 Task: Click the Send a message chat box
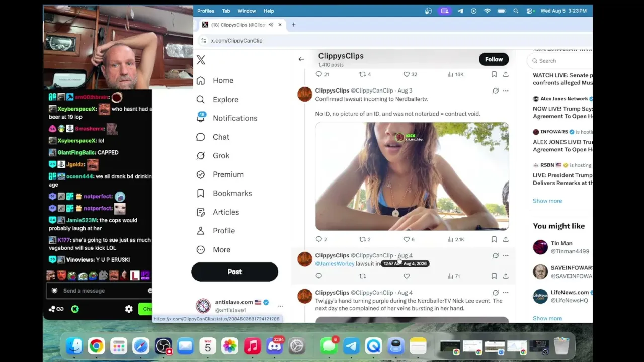100,291
